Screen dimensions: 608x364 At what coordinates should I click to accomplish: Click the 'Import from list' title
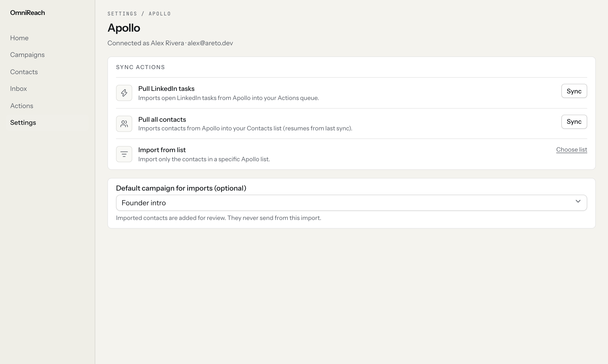[162, 150]
